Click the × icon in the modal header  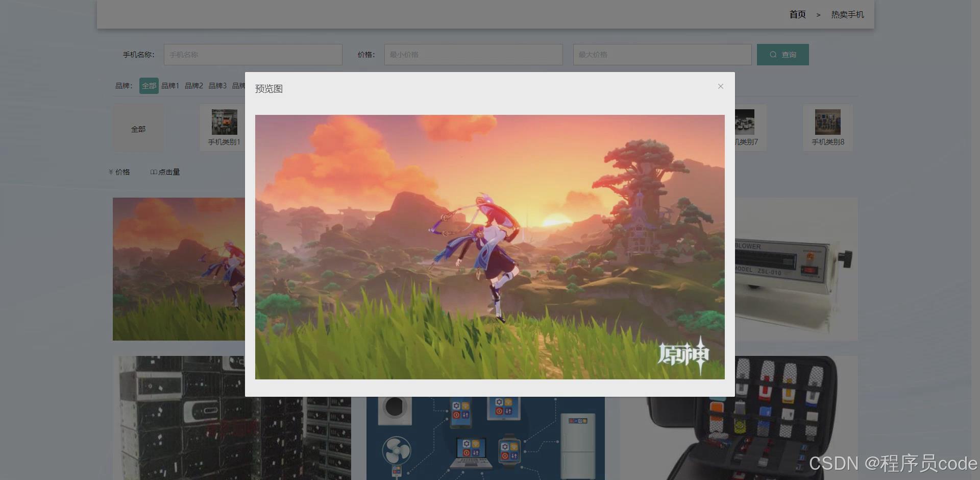pos(720,86)
